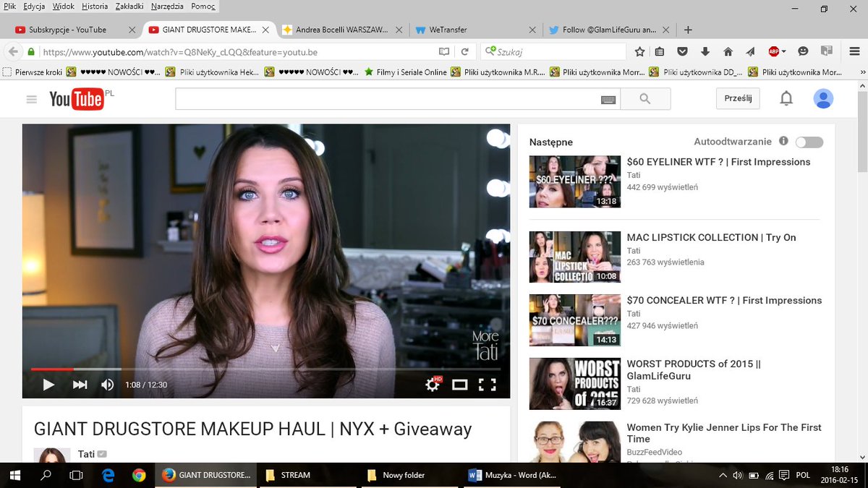Image resolution: width=868 pixels, height=488 pixels.
Task: Open Tati channel name below video
Action: click(86, 454)
